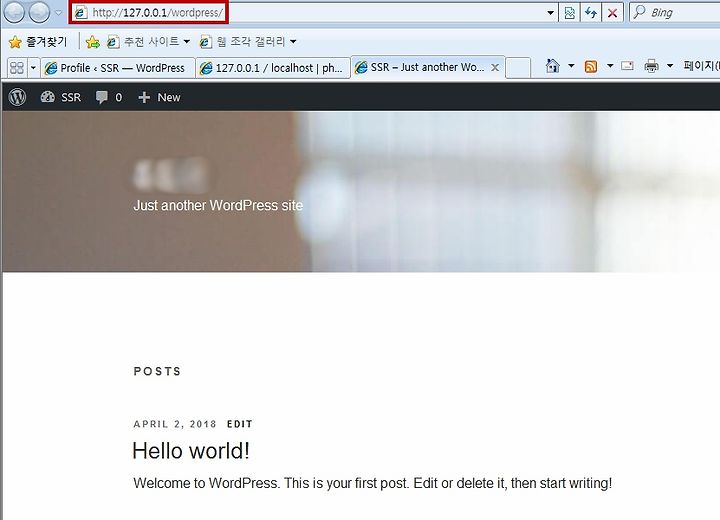The width and height of the screenshot is (720, 520).
Task: Expand the tab list dropdown arrow
Action: click(x=33, y=68)
